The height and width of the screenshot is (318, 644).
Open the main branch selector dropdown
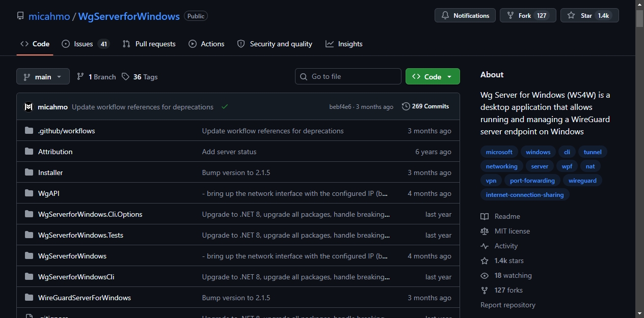click(43, 76)
